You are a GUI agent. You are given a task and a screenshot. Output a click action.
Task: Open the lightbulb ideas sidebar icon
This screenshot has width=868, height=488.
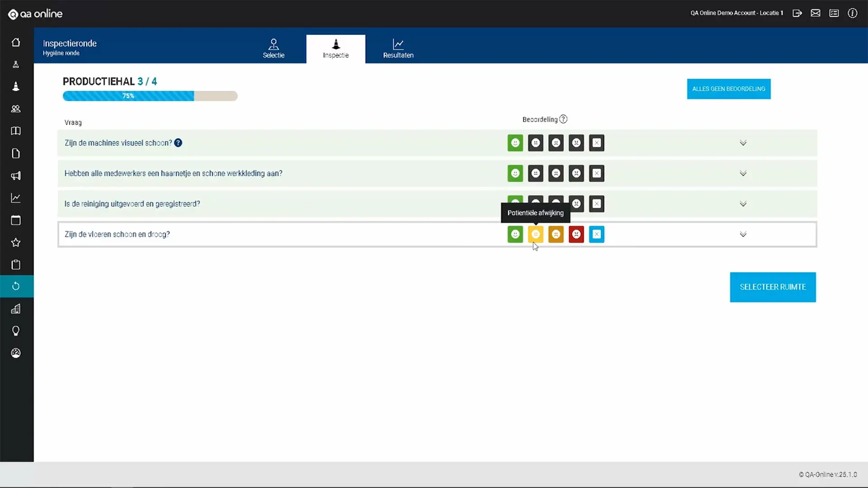coord(16,331)
